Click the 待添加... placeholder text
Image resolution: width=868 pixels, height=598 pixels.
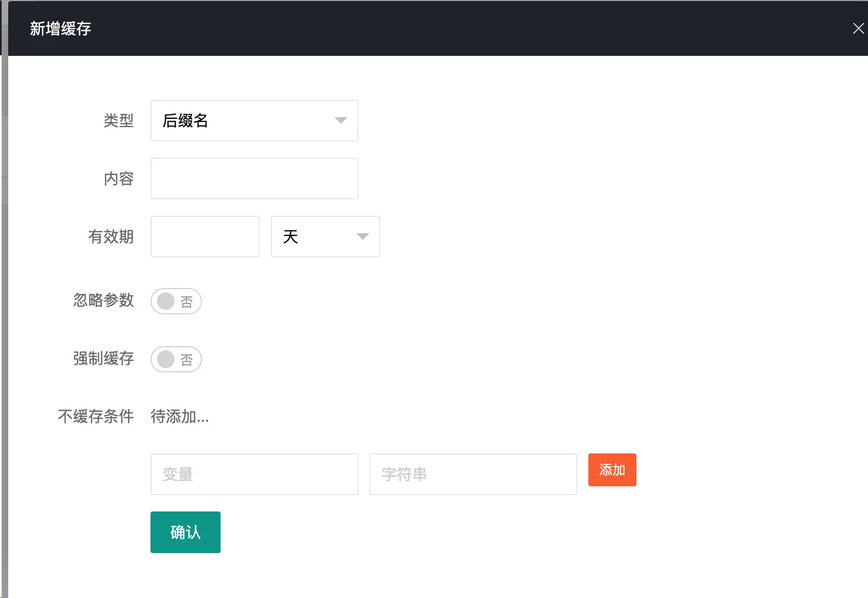(x=180, y=417)
